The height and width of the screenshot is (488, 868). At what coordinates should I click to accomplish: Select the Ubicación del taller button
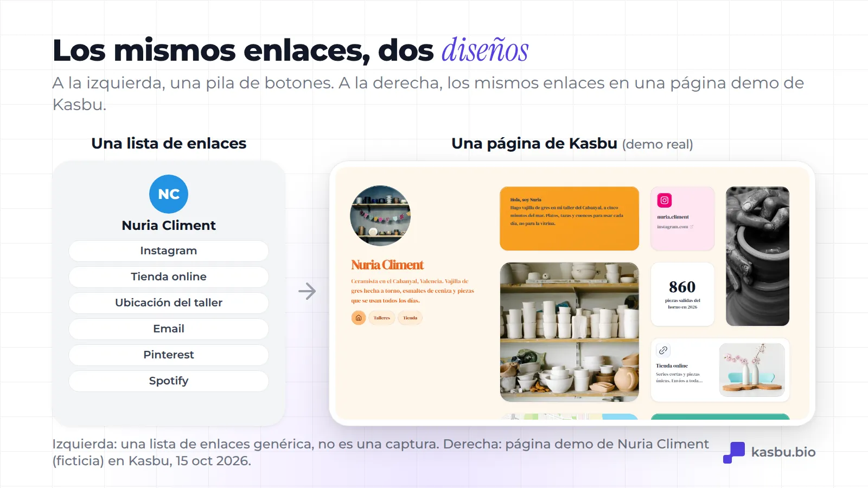coord(169,303)
